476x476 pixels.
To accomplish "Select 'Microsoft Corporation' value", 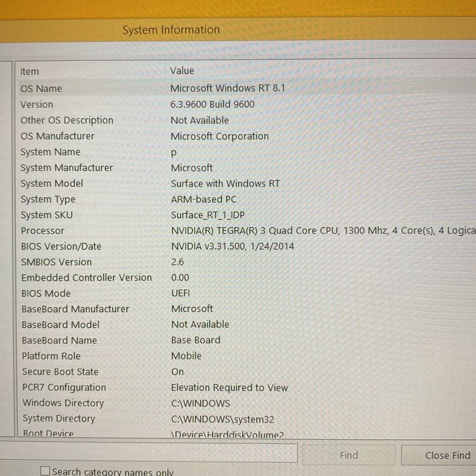I will point(220,136).
